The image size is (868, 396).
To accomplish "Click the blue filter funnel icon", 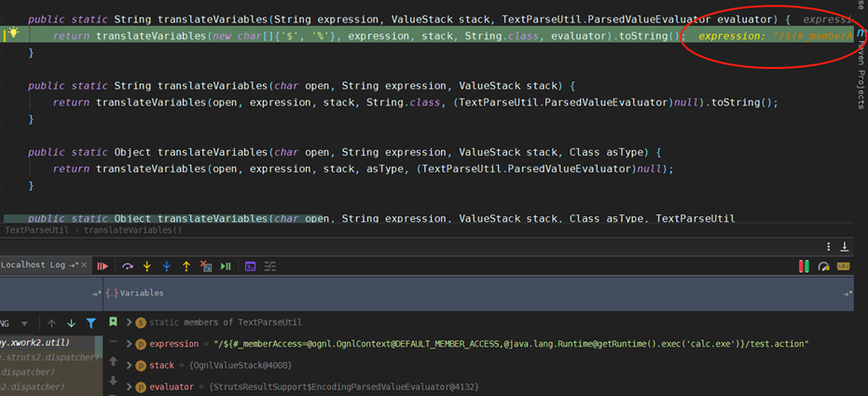I will pos(90,323).
